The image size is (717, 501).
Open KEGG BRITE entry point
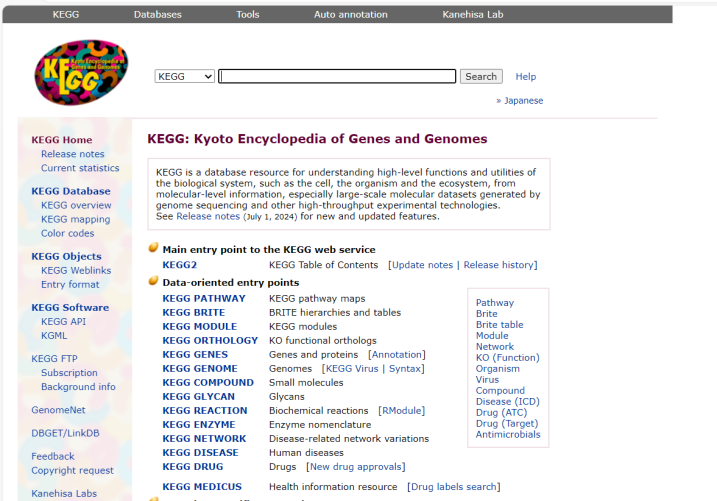pyautogui.click(x=193, y=313)
